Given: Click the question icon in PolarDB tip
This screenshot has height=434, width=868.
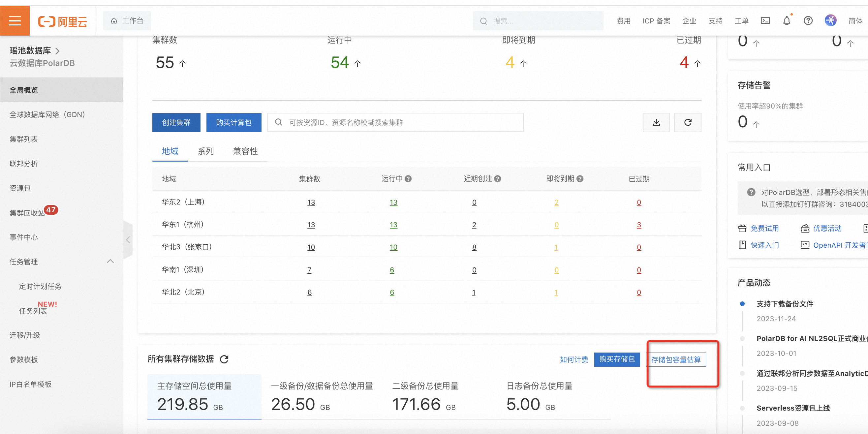Looking at the screenshot, I should click(x=751, y=192).
